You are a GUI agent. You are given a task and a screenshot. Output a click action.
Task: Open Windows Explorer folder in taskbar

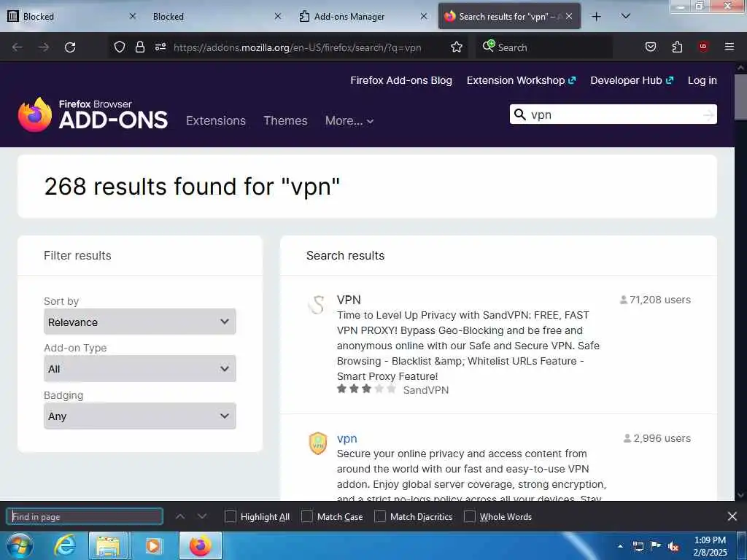tap(108, 546)
